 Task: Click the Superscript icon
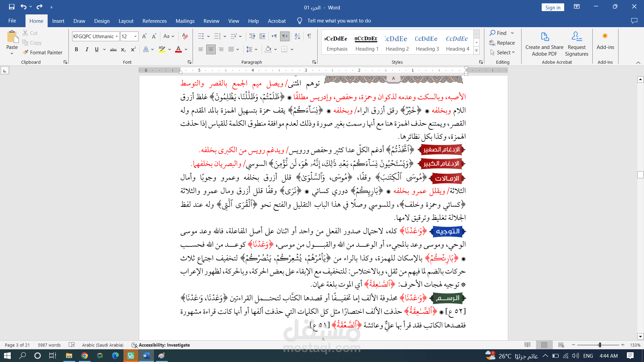coord(133,50)
